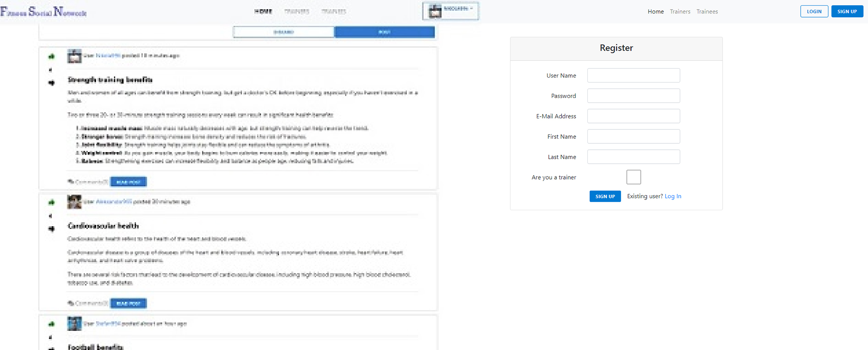Follow the Log In link
This screenshot has width=868, height=350.
(x=673, y=196)
